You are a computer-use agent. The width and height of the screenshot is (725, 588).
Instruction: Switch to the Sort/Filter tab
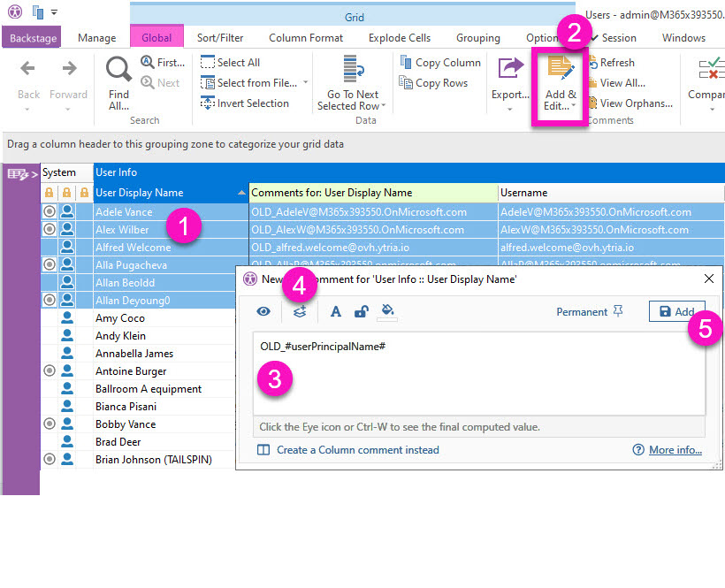(220, 38)
